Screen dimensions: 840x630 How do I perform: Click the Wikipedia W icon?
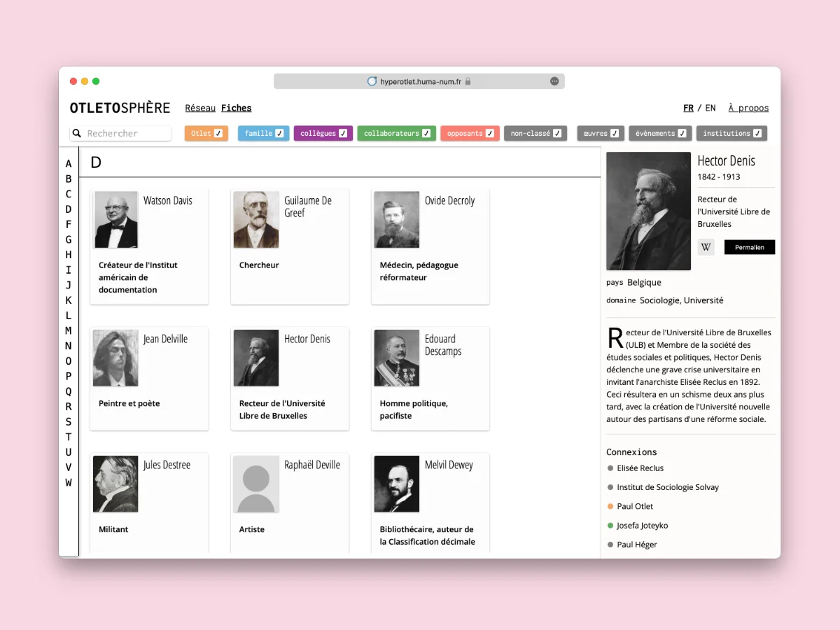point(706,247)
